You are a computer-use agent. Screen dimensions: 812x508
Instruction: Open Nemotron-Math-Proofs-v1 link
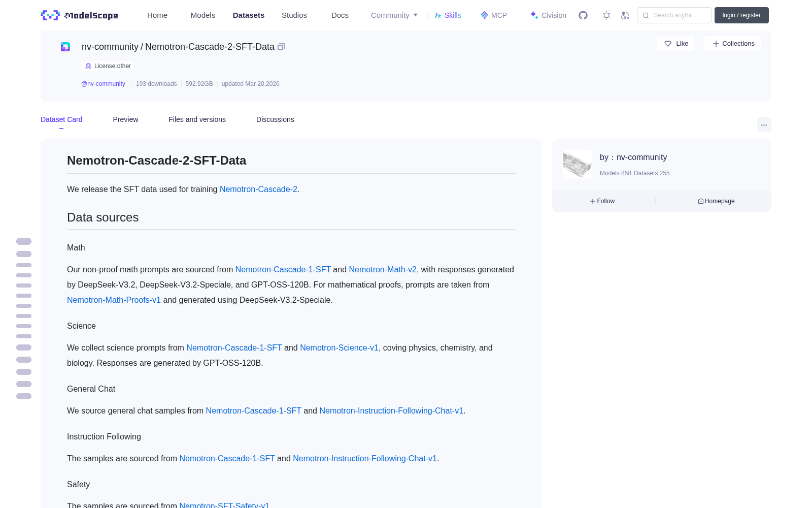[x=114, y=300]
